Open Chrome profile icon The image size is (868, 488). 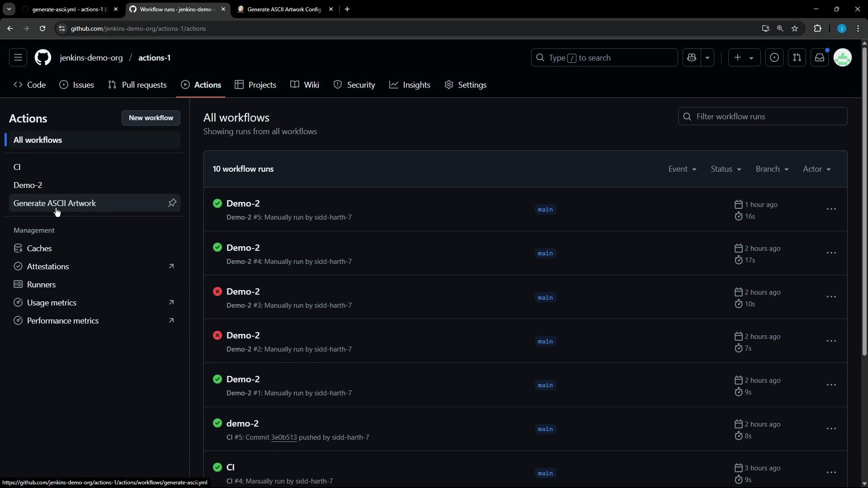(842, 28)
